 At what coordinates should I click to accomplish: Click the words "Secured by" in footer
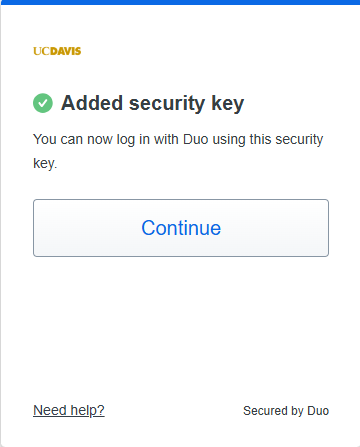[273, 411]
